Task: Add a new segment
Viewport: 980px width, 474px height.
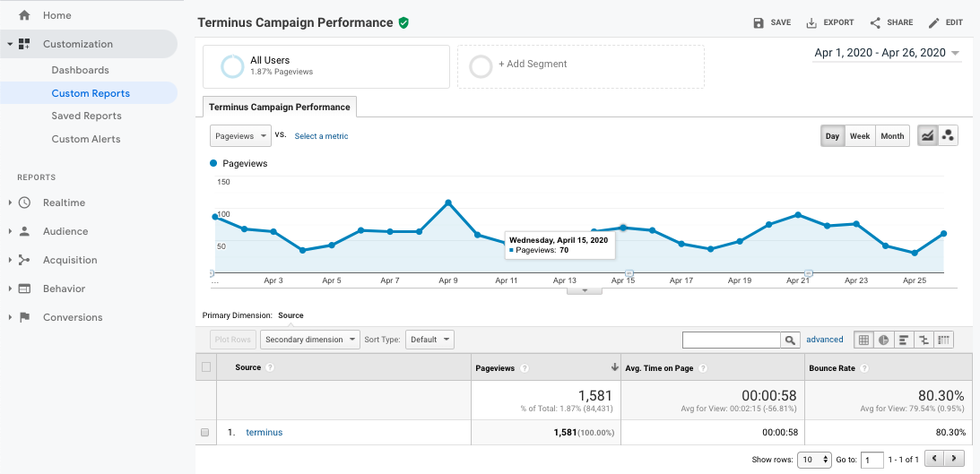Action: coord(581,66)
